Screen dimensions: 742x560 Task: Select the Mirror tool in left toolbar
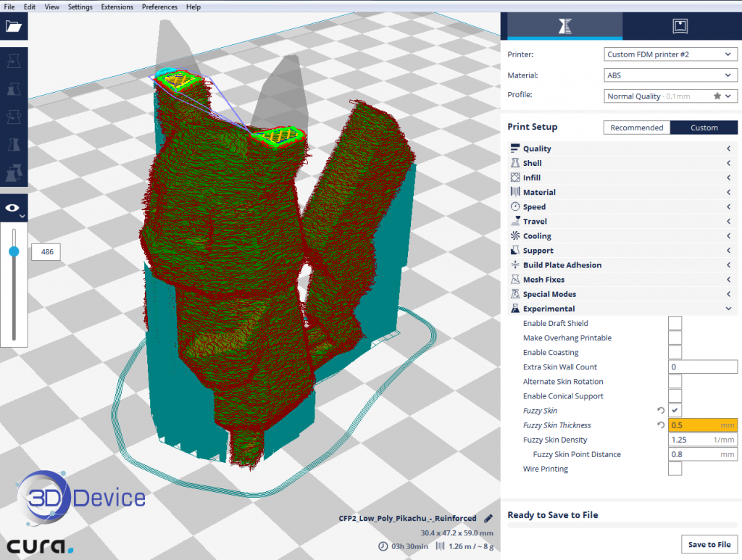click(14, 145)
